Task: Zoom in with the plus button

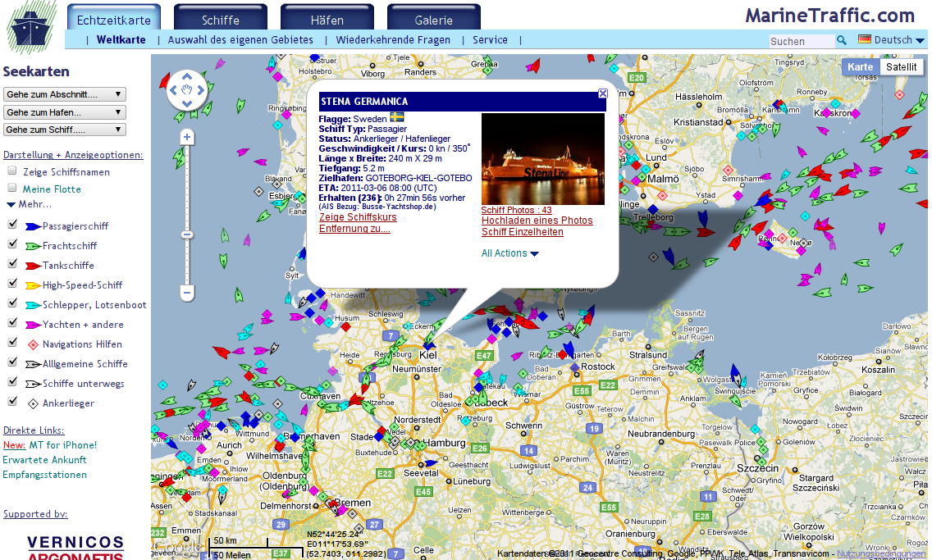Action: [187, 137]
